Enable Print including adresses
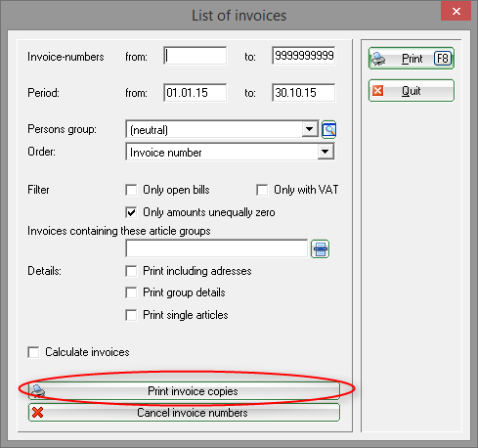478x448 pixels. 131,271
